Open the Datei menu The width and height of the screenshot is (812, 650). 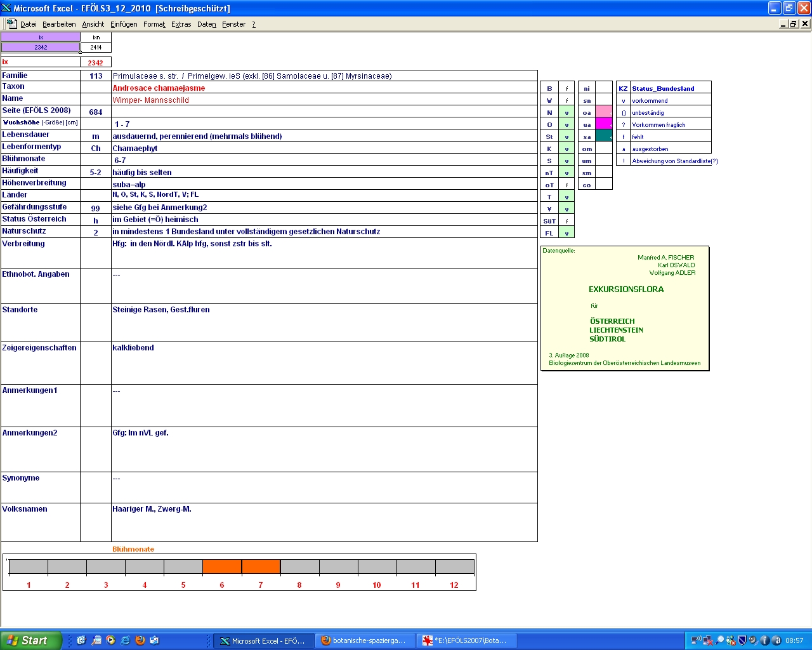tap(28, 24)
